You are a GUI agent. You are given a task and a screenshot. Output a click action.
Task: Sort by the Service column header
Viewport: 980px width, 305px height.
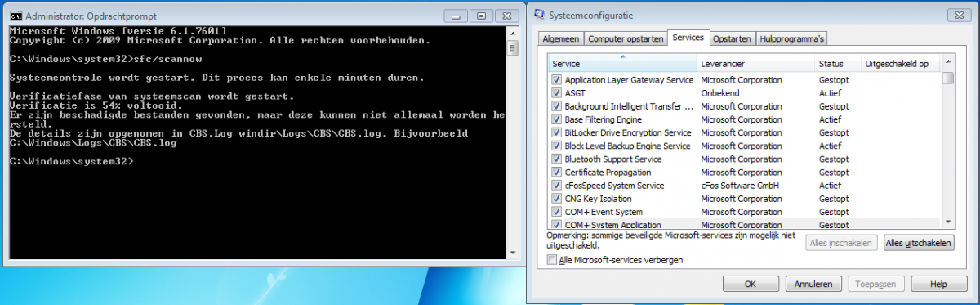pos(622,64)
